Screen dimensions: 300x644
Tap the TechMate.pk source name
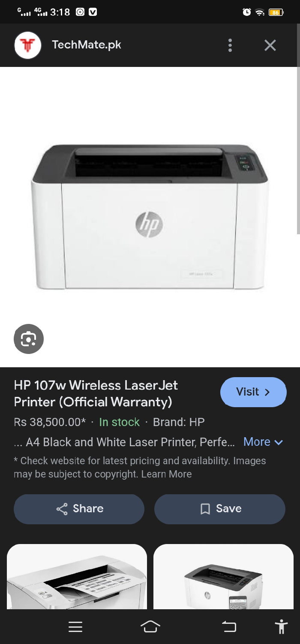[87, 45]
